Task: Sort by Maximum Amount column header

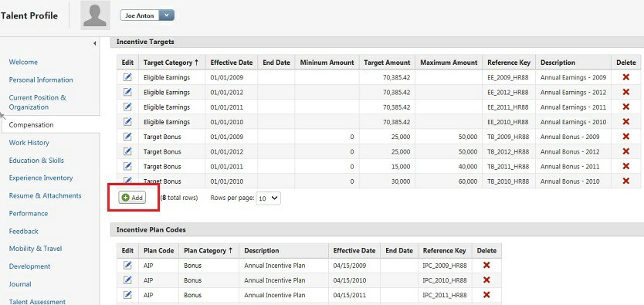Action: 449,63
